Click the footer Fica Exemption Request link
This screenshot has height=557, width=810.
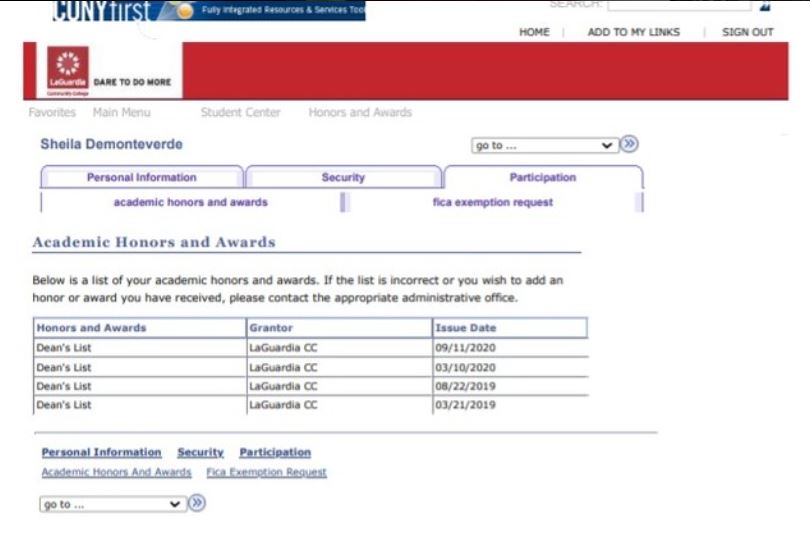pyautogui.click(x=266, y=472)
